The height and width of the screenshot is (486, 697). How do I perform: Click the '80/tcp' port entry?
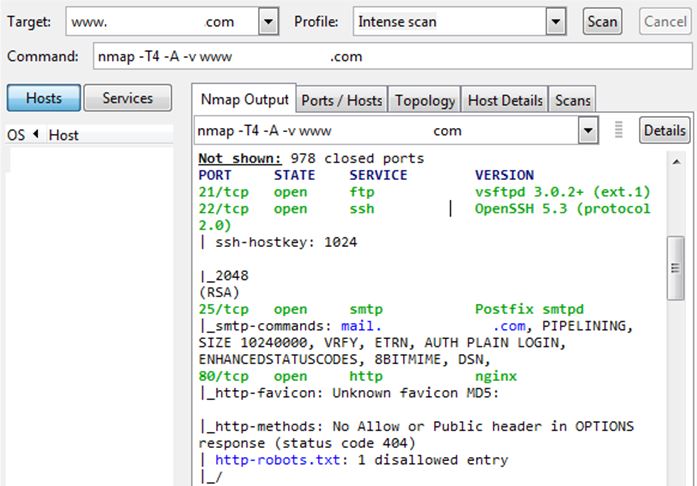point(223,377)
